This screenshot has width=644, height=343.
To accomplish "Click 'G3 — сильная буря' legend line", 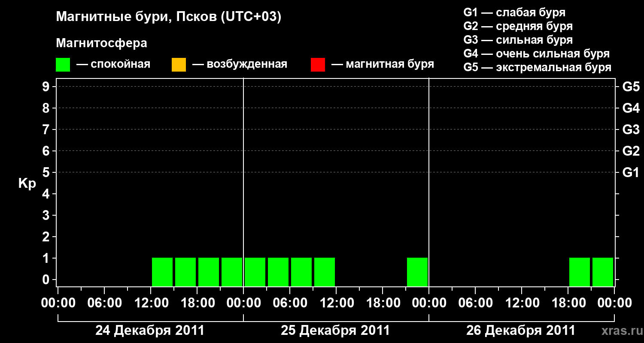I will 518,40.
